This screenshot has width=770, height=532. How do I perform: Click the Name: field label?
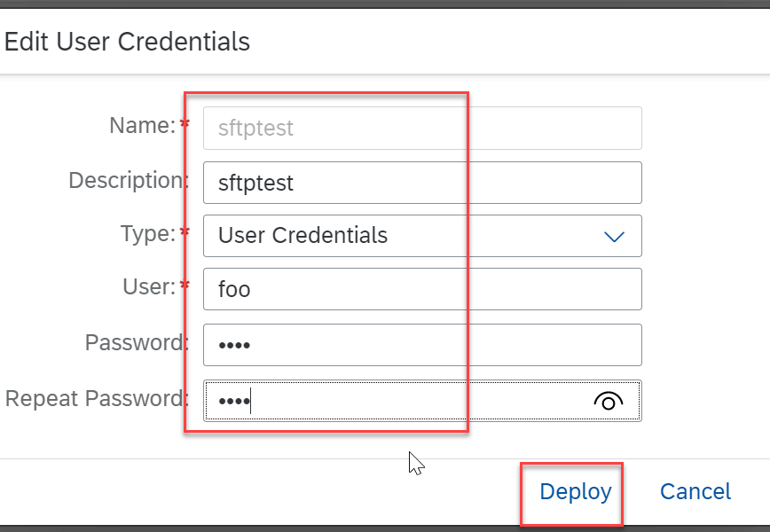(x=143, y=126)
